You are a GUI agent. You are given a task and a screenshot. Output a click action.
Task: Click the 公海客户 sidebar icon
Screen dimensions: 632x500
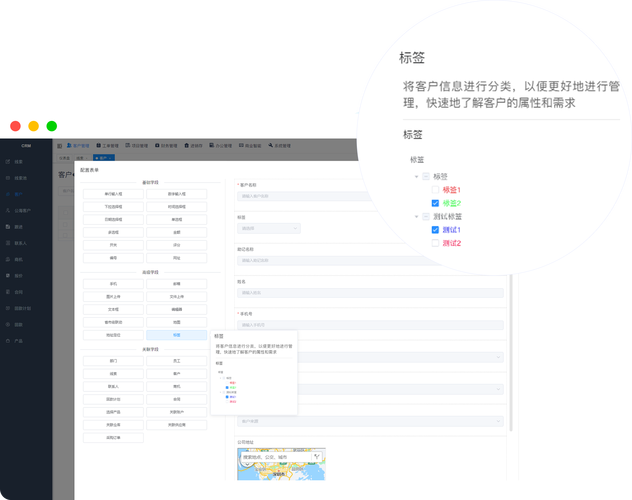8,210
